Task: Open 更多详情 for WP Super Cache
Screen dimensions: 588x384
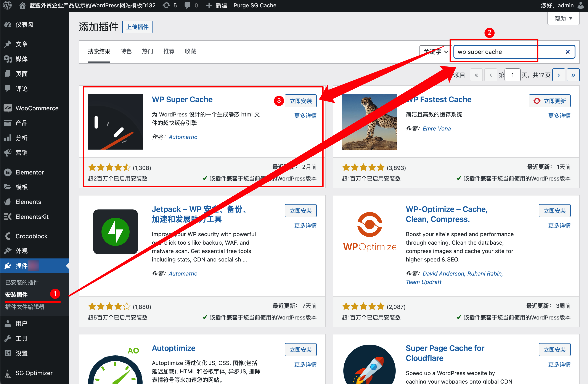Action: point(305,116)
